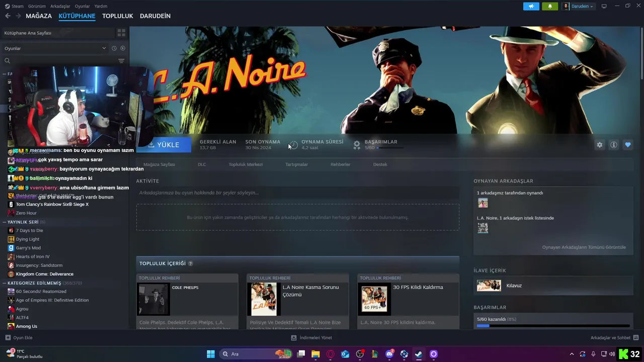Click the library search magnifier icon
644x362 pixels.
click(7, 61)
